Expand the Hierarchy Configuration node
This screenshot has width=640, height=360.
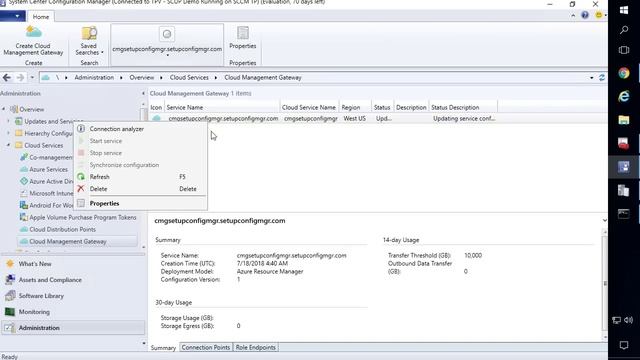click(x=8, y=133)
